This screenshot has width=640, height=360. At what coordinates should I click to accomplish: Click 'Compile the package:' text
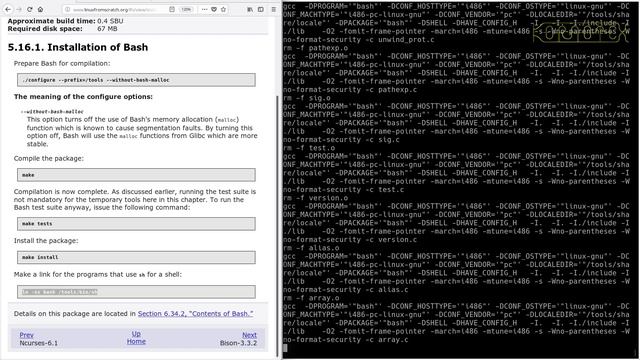coord(49,158)
